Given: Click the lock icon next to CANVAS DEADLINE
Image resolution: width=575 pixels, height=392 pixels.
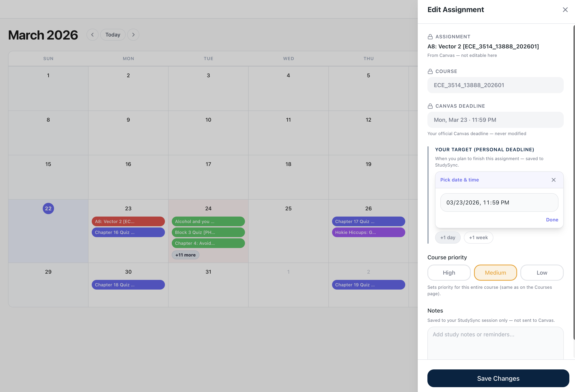Looking at the screenshot, I should pos(430,106).
